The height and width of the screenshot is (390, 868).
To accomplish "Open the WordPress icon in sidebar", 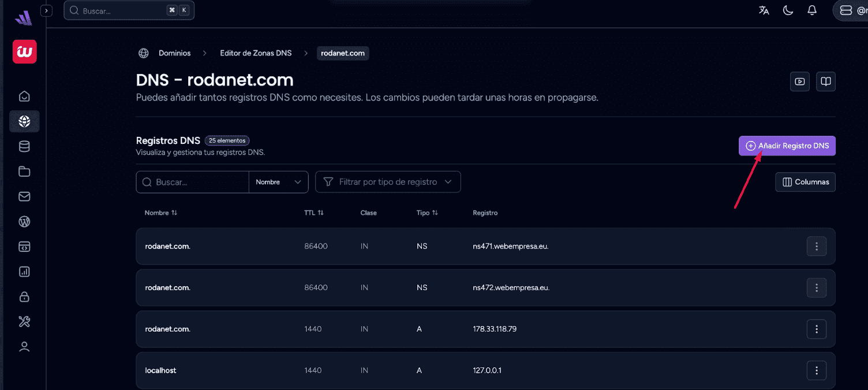I will click(x=24, y=222).
